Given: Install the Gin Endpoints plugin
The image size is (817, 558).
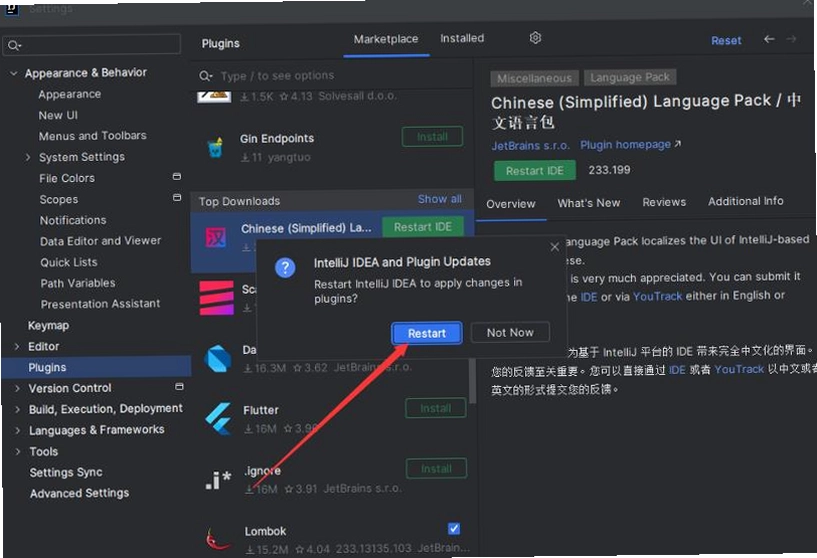Looking at the screenshot, I should (432, 137).
